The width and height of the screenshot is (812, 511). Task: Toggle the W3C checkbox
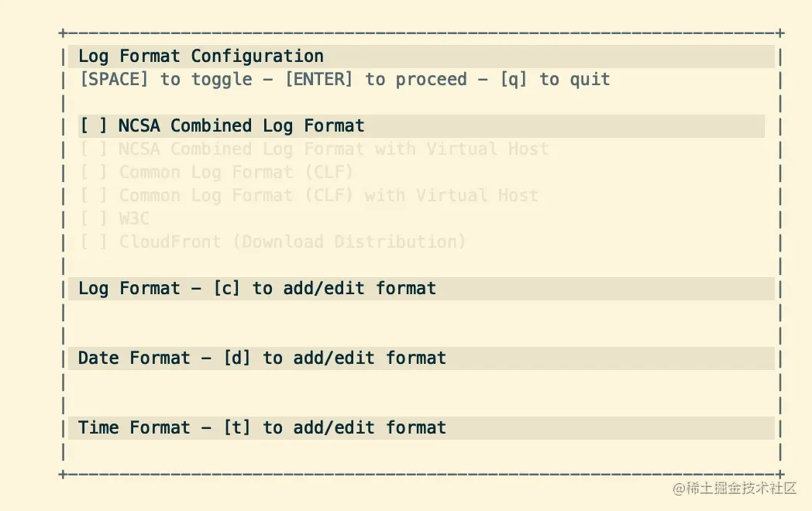point(93,218)
